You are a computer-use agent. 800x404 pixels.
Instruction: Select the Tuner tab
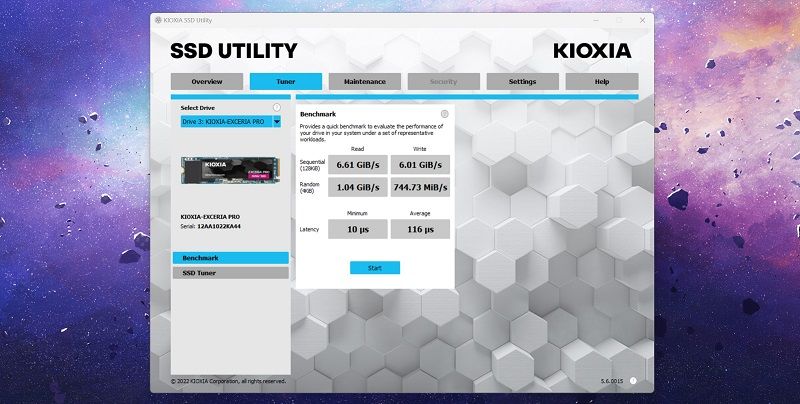286,82
